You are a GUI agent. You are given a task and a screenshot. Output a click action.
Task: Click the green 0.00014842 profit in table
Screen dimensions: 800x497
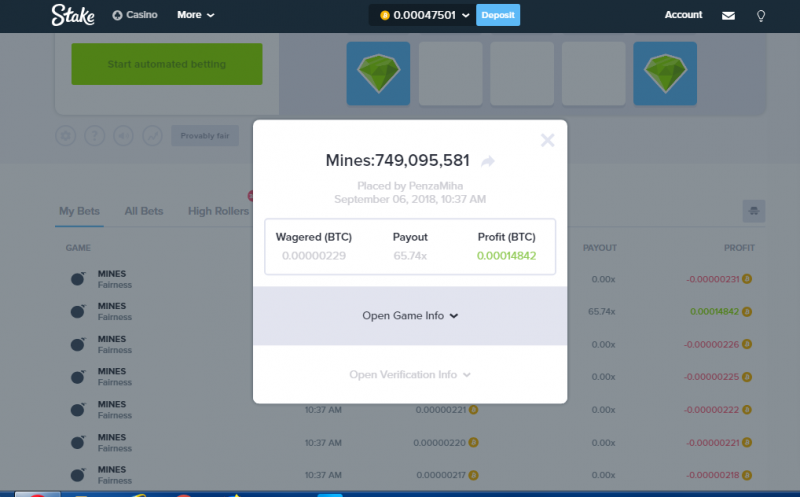tap(714, 311)
